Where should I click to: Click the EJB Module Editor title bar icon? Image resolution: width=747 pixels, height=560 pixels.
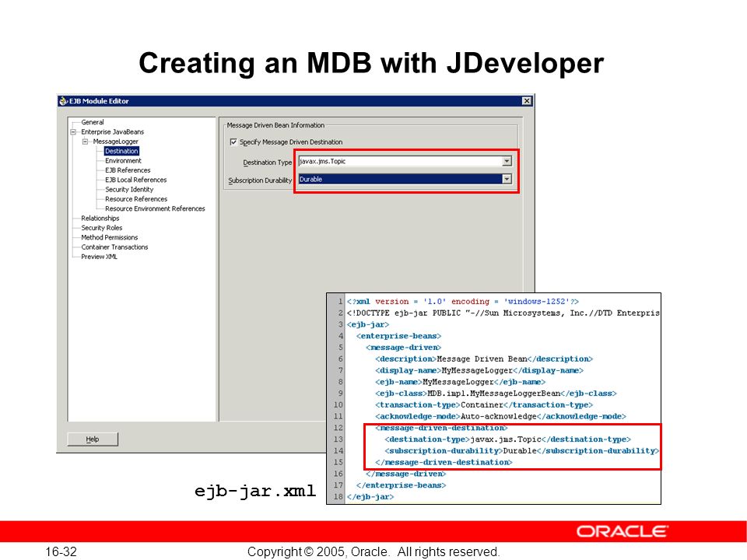(x=63, y=101)
